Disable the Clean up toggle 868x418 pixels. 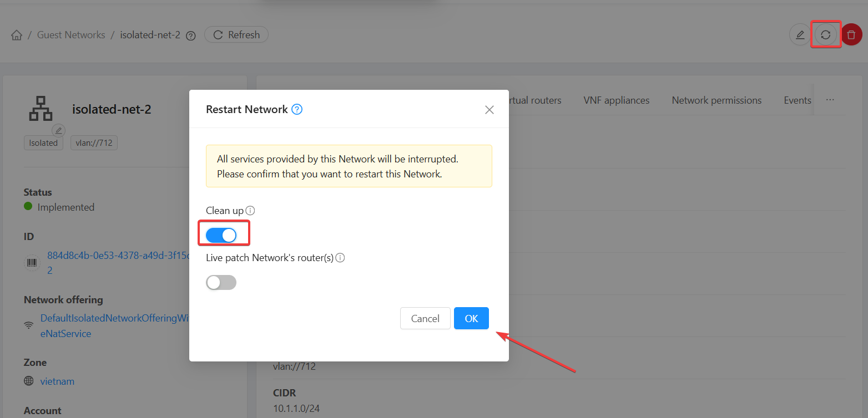pyautogui.click(x=221, y=236)
